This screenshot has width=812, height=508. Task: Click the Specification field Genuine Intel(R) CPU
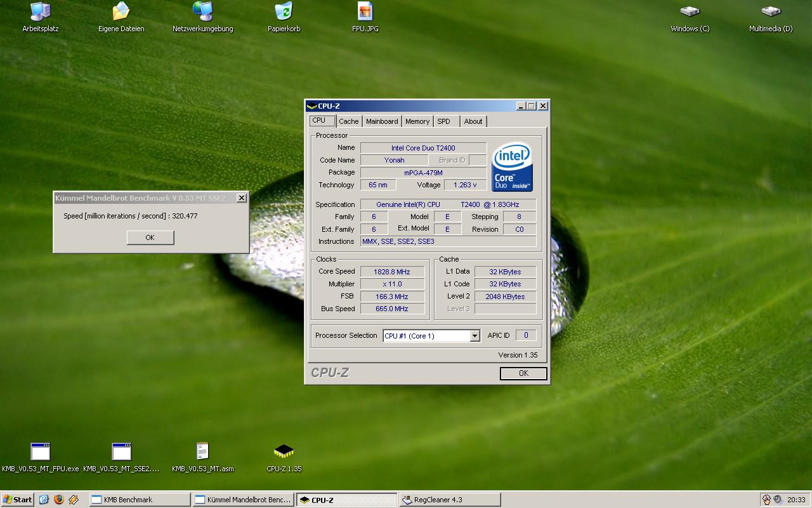[x=448, y=204]
